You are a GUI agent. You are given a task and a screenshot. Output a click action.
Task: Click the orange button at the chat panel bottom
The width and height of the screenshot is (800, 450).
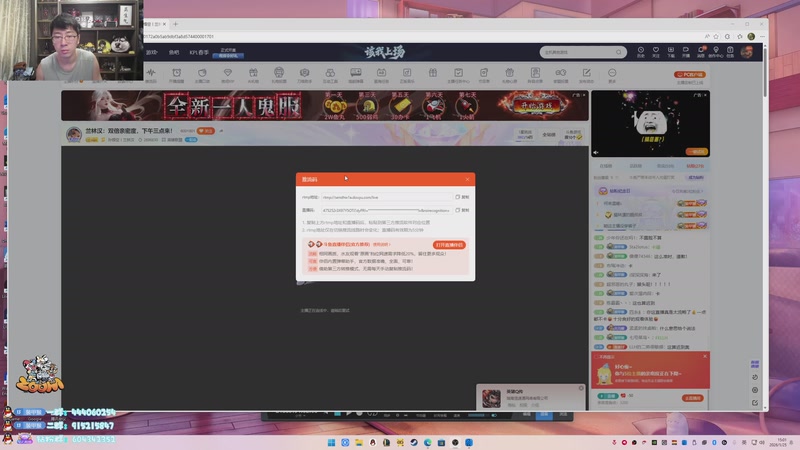[x=692, y=398]
